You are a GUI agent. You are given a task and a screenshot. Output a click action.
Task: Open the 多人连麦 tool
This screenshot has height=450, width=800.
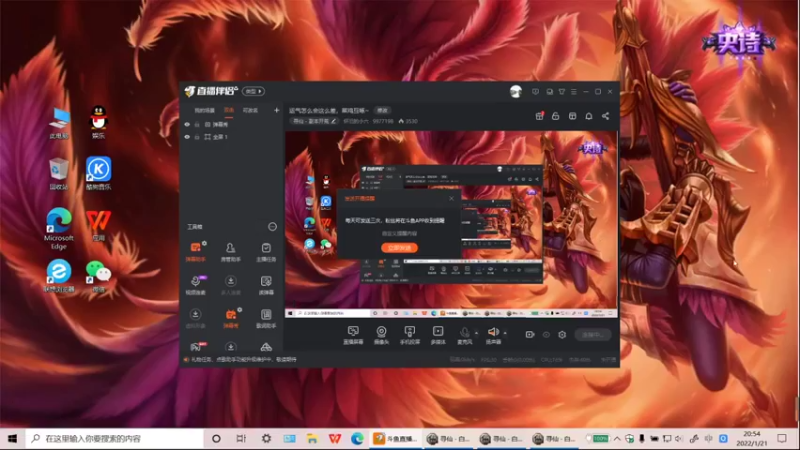tap(231, 285)
